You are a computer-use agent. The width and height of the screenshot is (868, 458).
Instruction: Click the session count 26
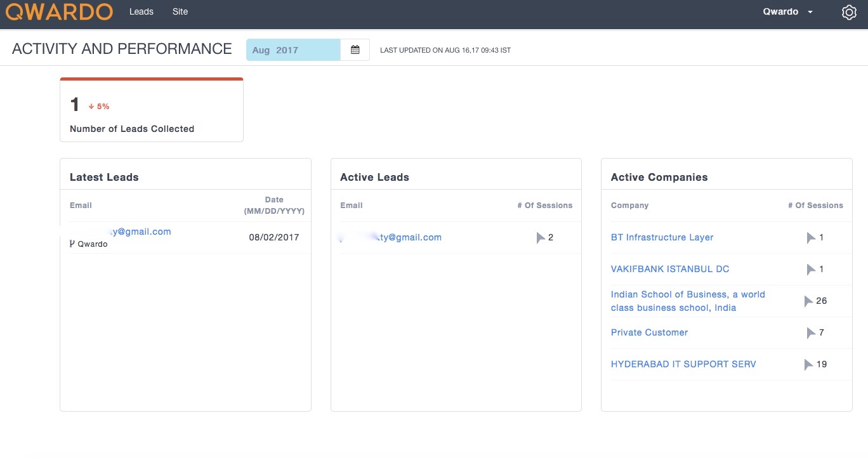(x=822, y=301)
